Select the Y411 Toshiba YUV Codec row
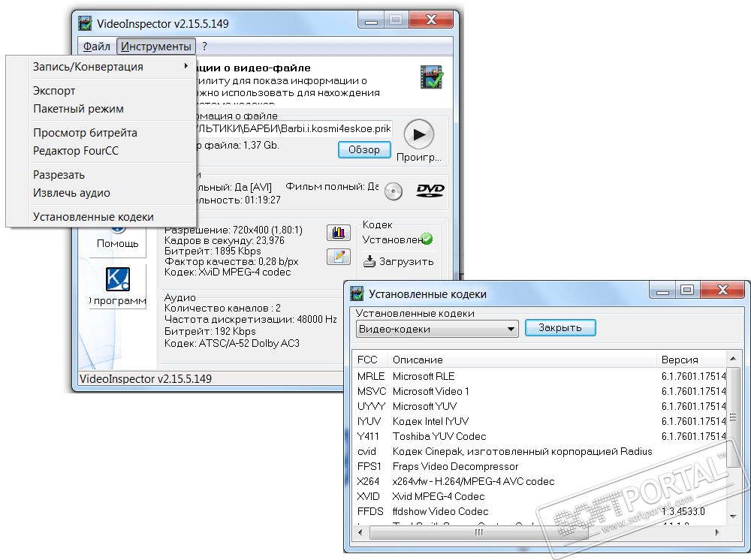This screenshot has width=751, height=560. pos(540,436)
